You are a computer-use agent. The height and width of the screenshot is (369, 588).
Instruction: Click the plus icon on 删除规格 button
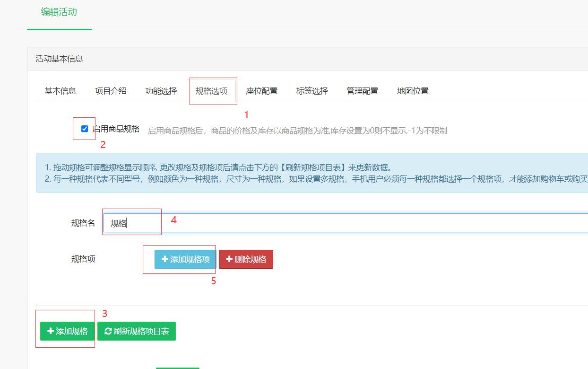click(230, 259)
